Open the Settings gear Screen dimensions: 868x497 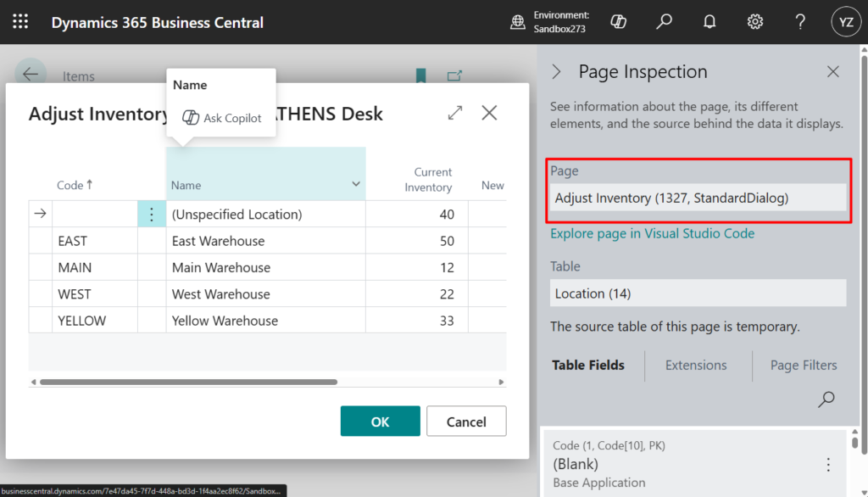click(755, 22)
